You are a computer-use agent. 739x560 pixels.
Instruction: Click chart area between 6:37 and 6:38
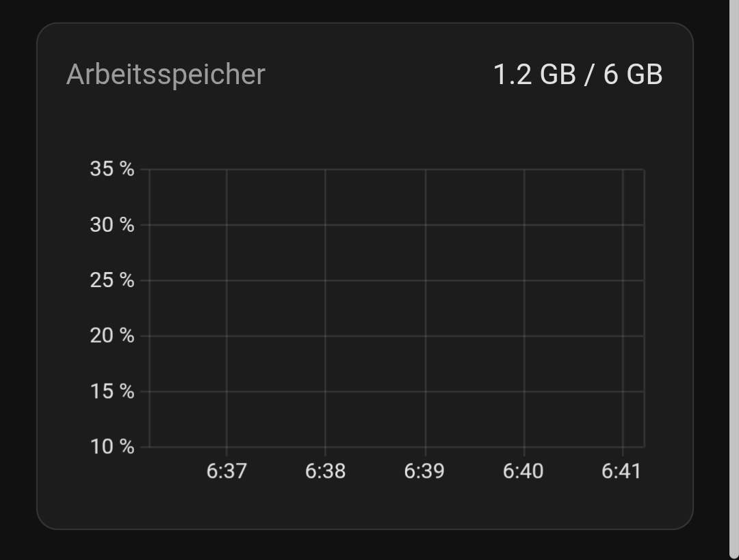[276, 308]
